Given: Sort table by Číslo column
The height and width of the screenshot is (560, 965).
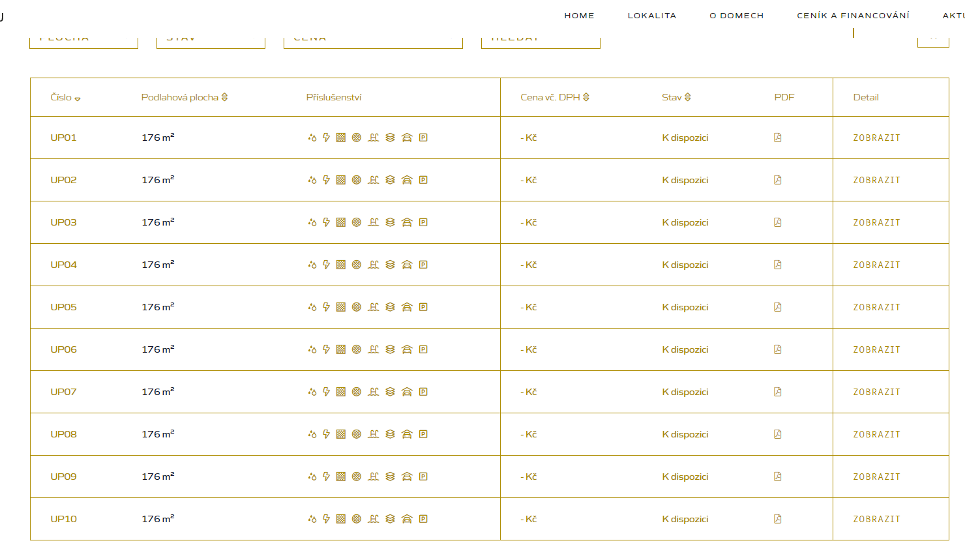Looking at the screenshot, I should pos(65,98).
